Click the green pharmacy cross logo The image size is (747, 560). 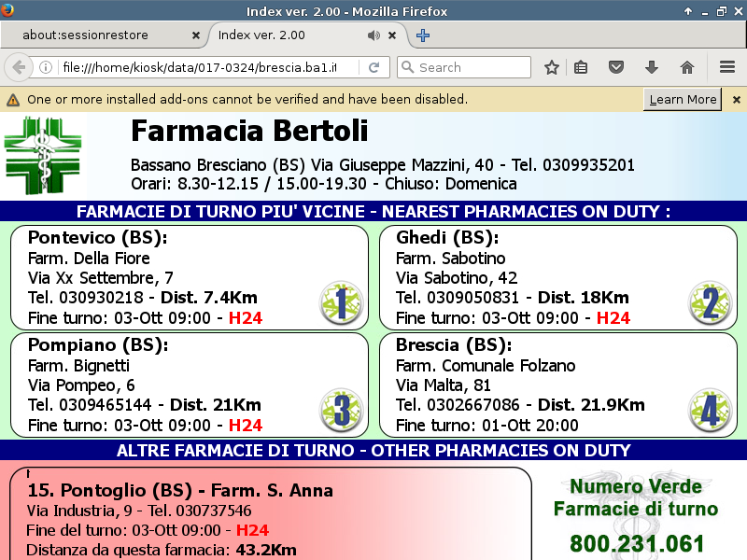tap(44, 155)
